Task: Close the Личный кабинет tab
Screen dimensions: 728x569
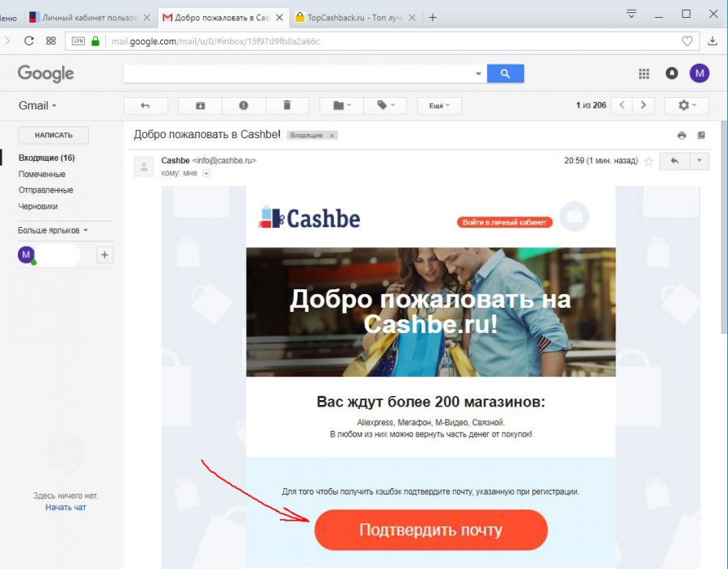Action: (x=146, y=18)
